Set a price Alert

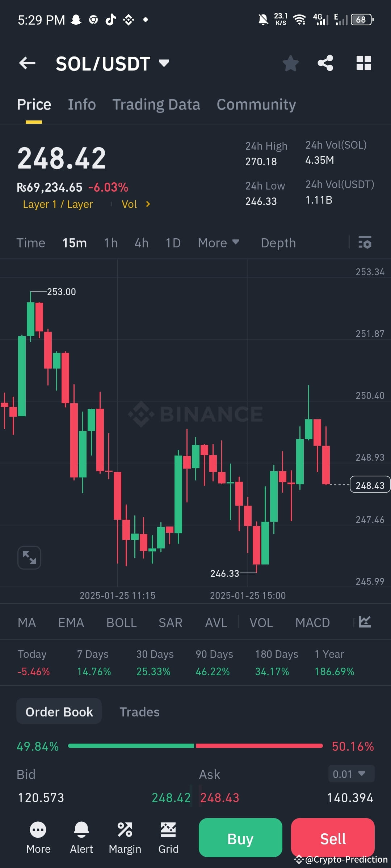[81, 838]
